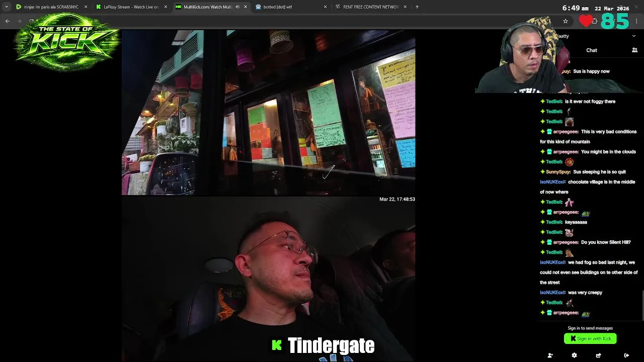
Task: Go back with the browser back arrow
Action: click(7, 21)
